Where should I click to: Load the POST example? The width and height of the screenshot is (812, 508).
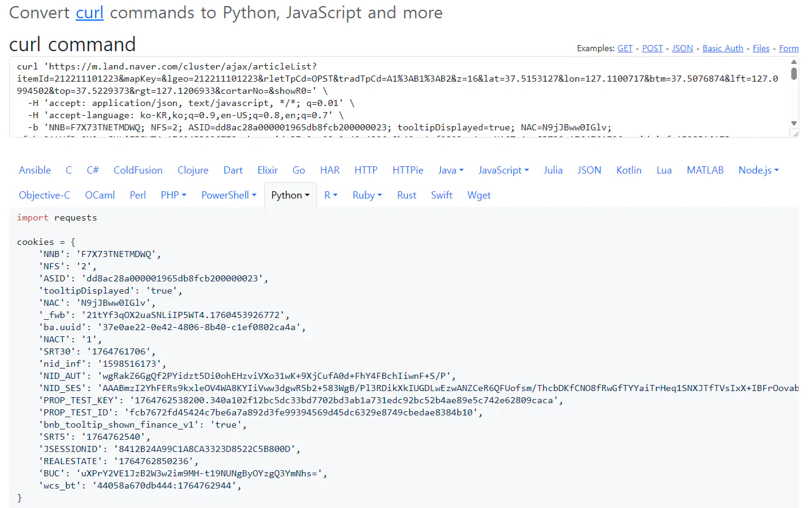[652, 48]
